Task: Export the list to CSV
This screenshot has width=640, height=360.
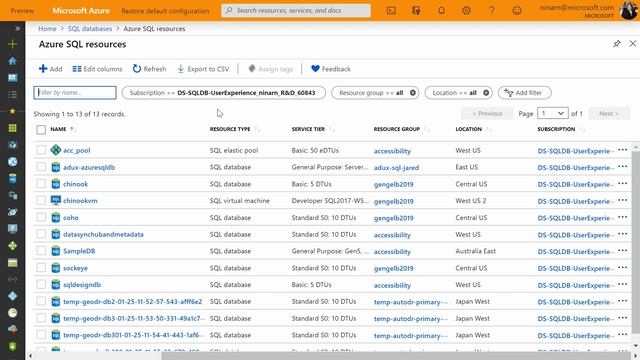Action: click(x=203, y=69)
